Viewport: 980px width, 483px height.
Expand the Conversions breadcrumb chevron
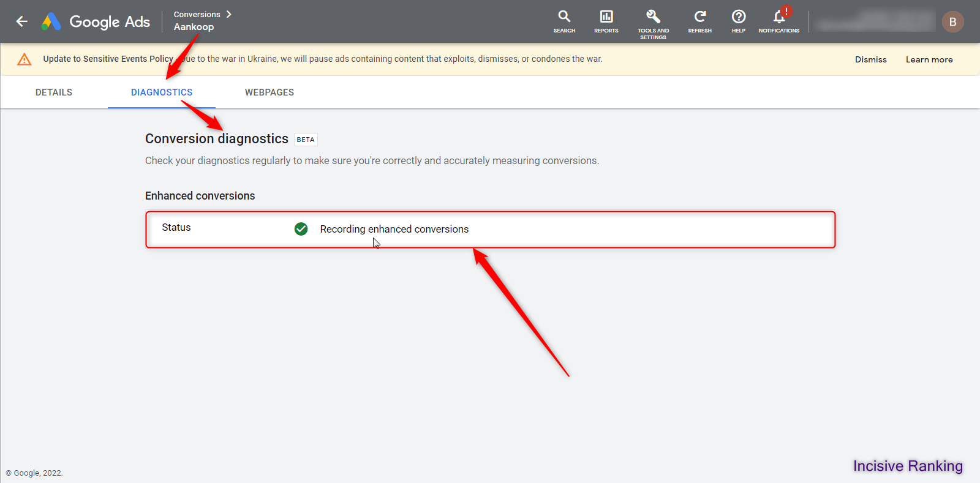point(228,14)
